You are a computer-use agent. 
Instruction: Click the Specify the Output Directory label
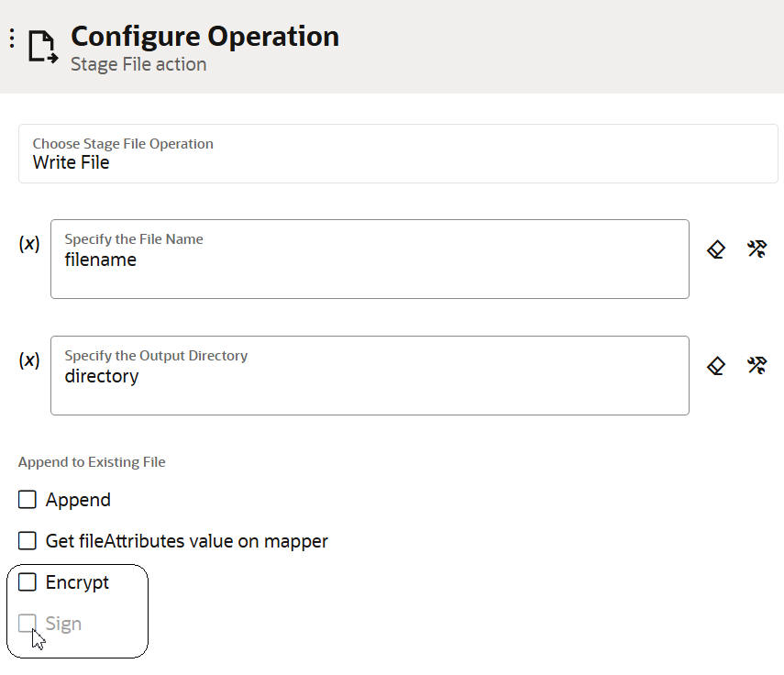click(156, 356)
